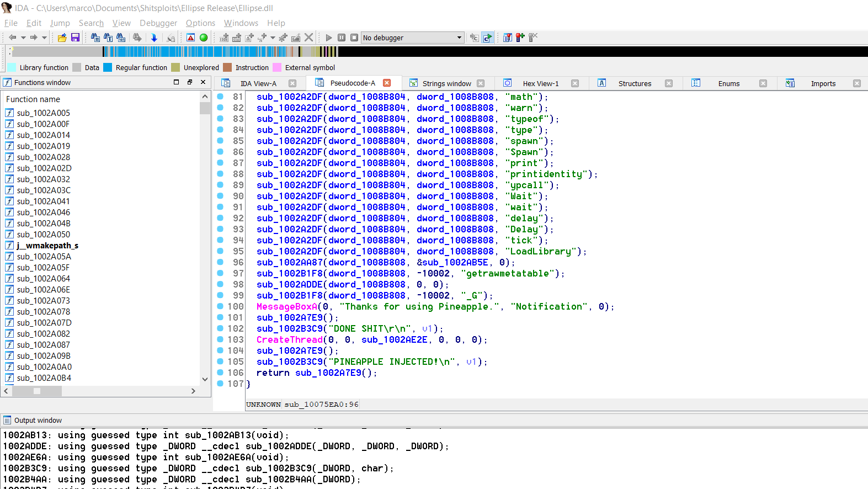
Task: Select function sub_1002A064 in the list
Action: click(43, 279)
